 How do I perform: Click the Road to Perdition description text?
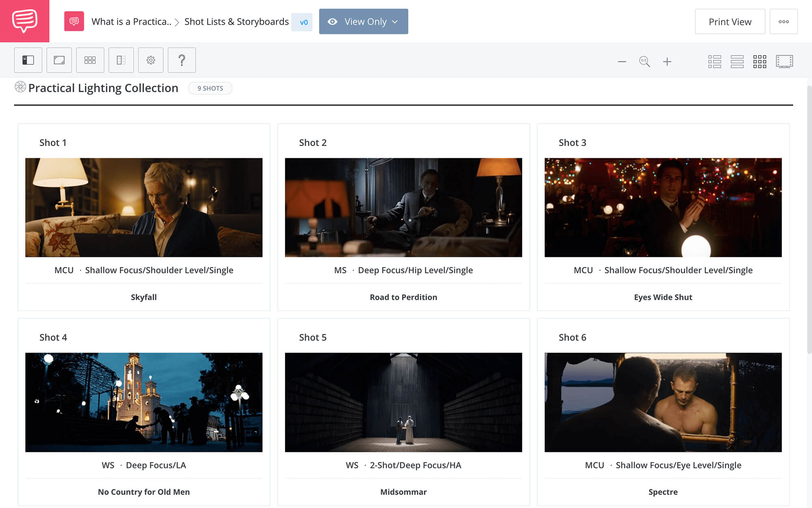click(403, 297)
